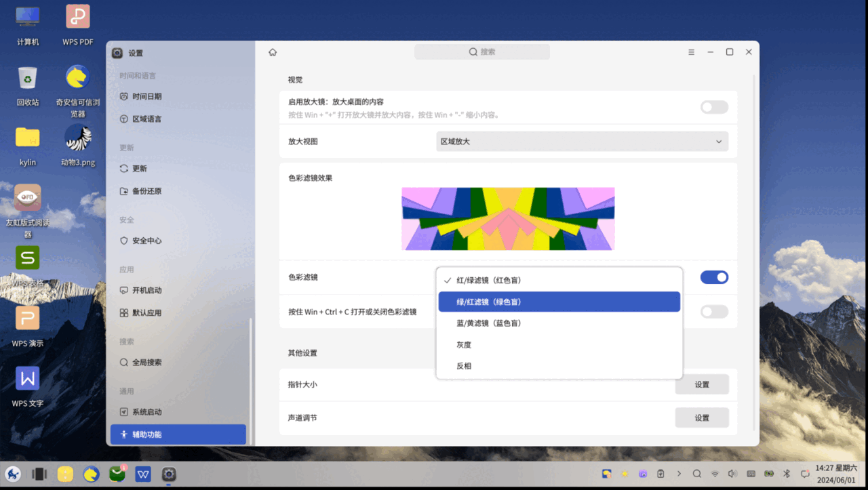Expand the 放大视图 区域放大 dropdown

coord(582,142)
